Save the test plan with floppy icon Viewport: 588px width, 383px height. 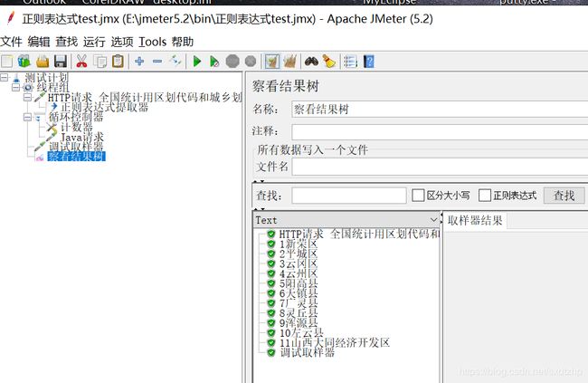(x=61, y=62)
